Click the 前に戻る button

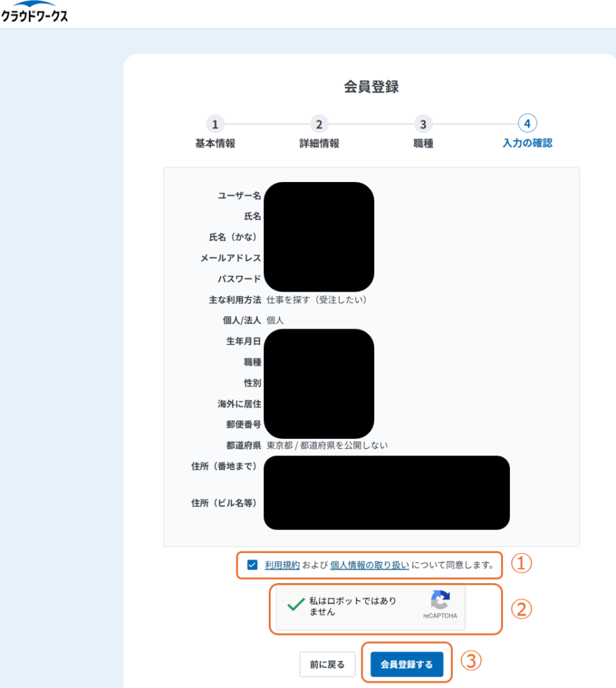click(x=327, y=664)
